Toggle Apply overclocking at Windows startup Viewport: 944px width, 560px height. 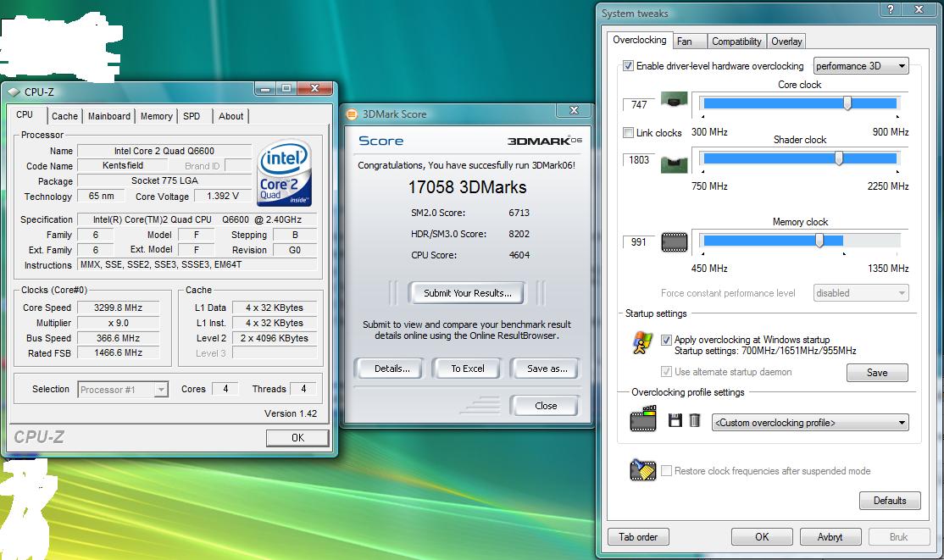point(666,340)
